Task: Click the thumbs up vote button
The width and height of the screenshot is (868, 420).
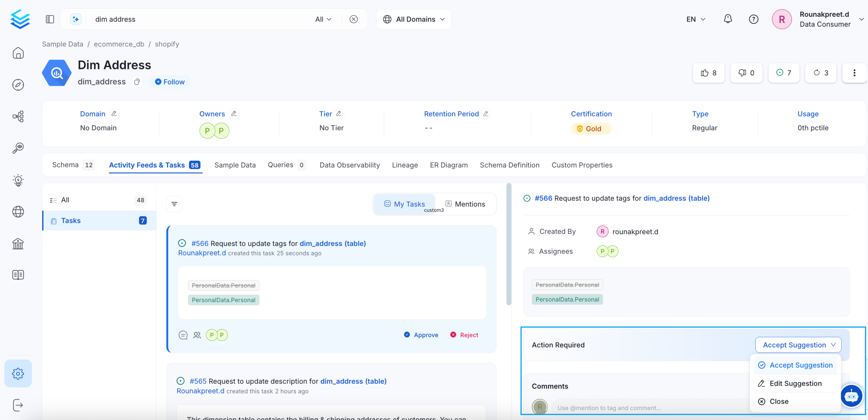Action: (x=708, y=73)
